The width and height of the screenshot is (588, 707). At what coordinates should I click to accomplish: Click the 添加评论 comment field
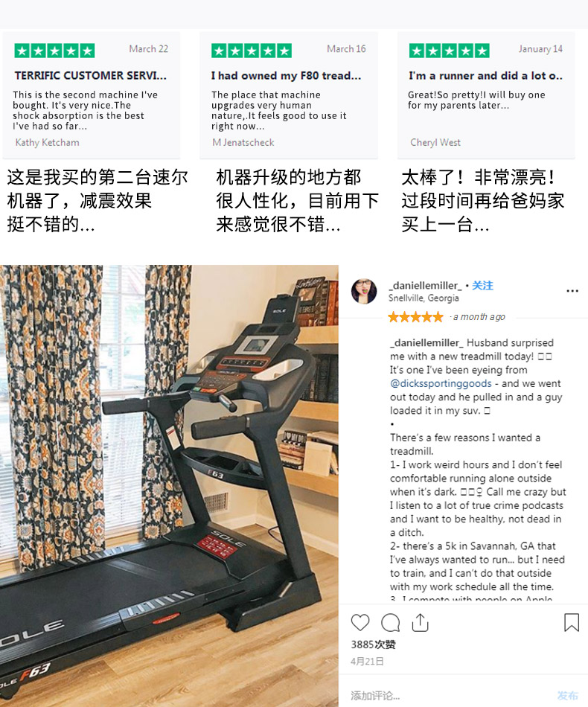coord(447,695)
